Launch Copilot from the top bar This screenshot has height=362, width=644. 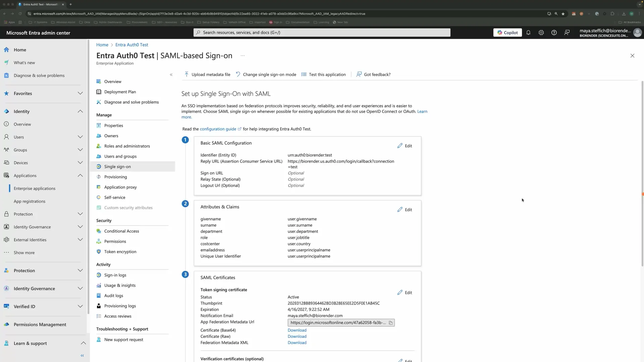(507, 33)
